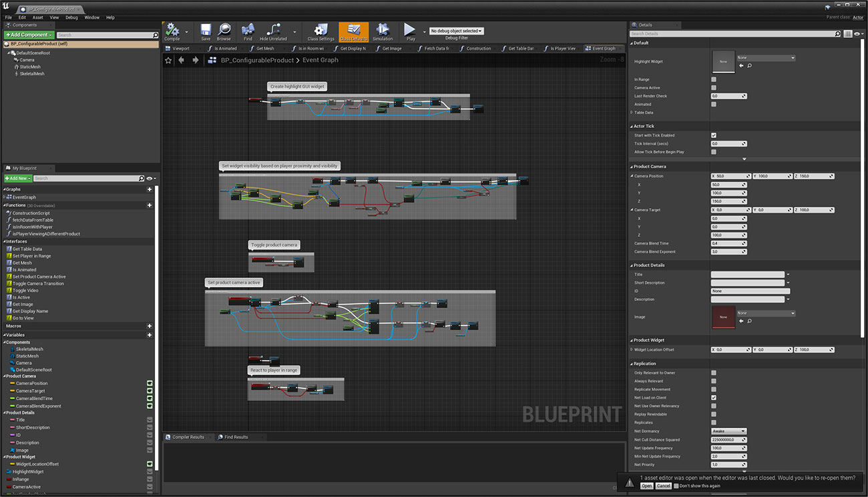Add new macro with Macros plus icon
Image resolution: width=868 pixels, height=497 pixels.
tap(150, 326)
